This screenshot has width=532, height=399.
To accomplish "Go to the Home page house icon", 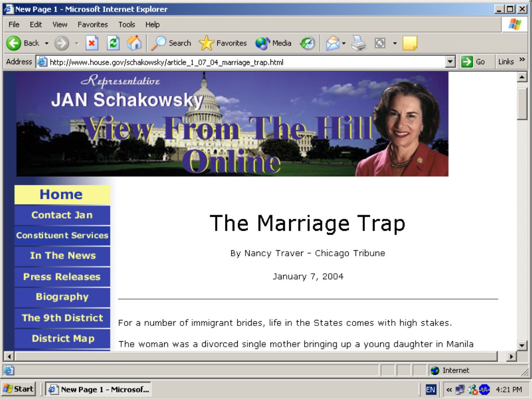I will (x=134, y=43).
